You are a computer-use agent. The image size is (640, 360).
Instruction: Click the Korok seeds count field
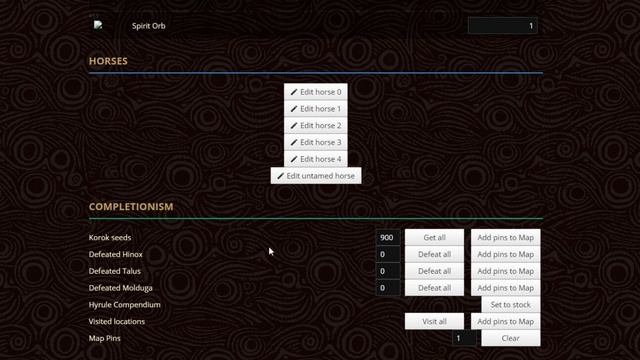click(387, 237)
